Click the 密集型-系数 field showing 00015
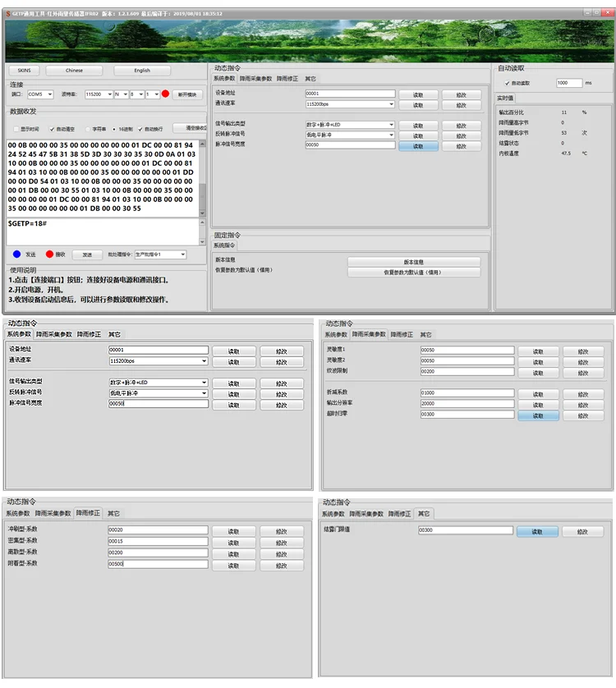 click(158, 541)
